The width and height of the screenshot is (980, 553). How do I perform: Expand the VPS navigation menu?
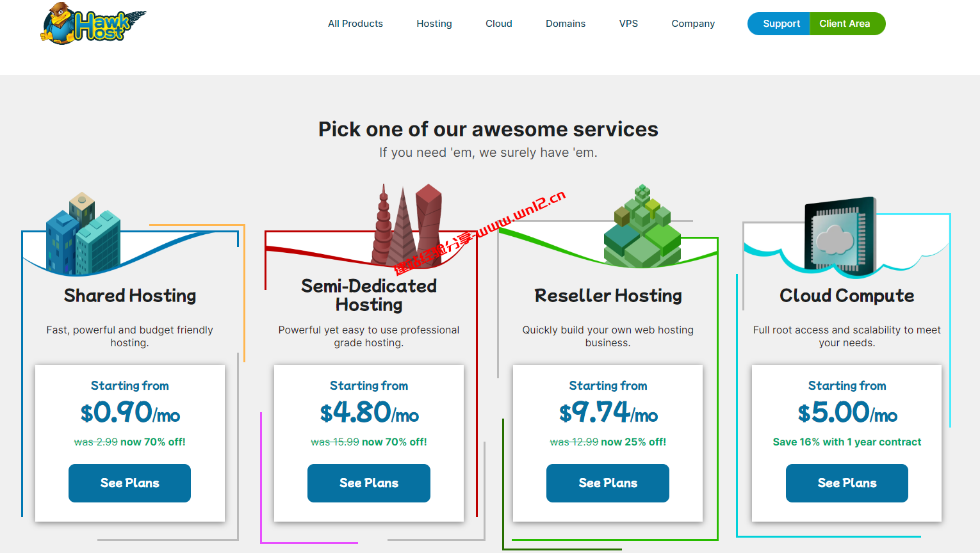(x=628, y=24)
